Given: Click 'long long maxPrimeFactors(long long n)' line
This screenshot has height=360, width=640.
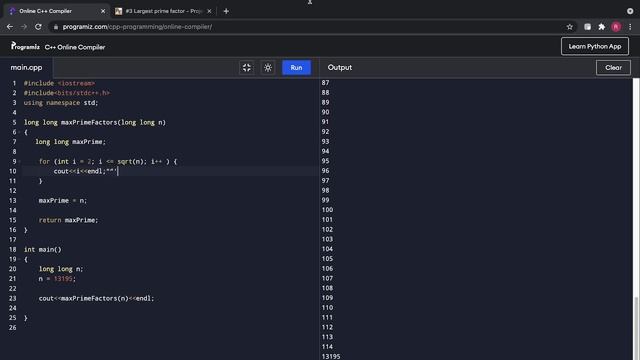Looking at the screenshot, I should [95, 122].
